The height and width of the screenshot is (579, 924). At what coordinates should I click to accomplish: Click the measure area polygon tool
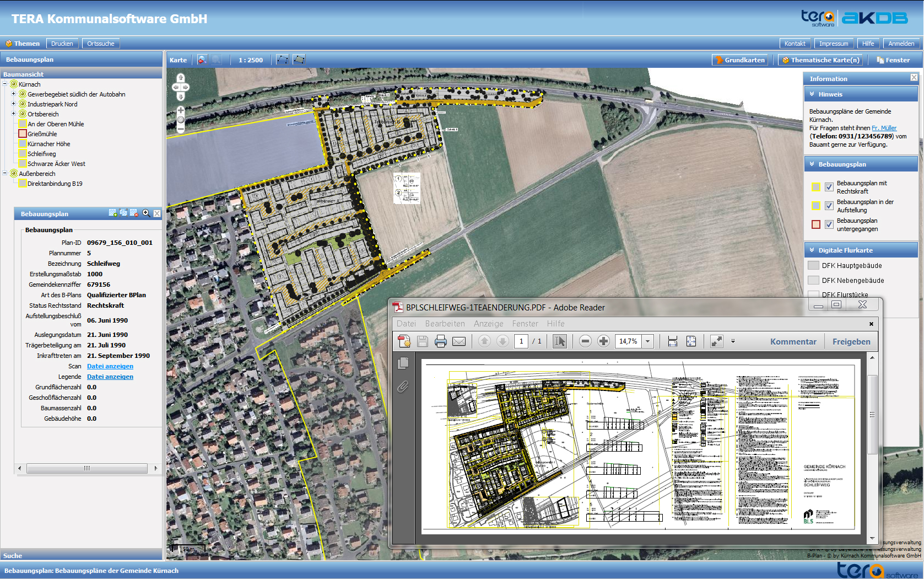[x=299, y=60]
